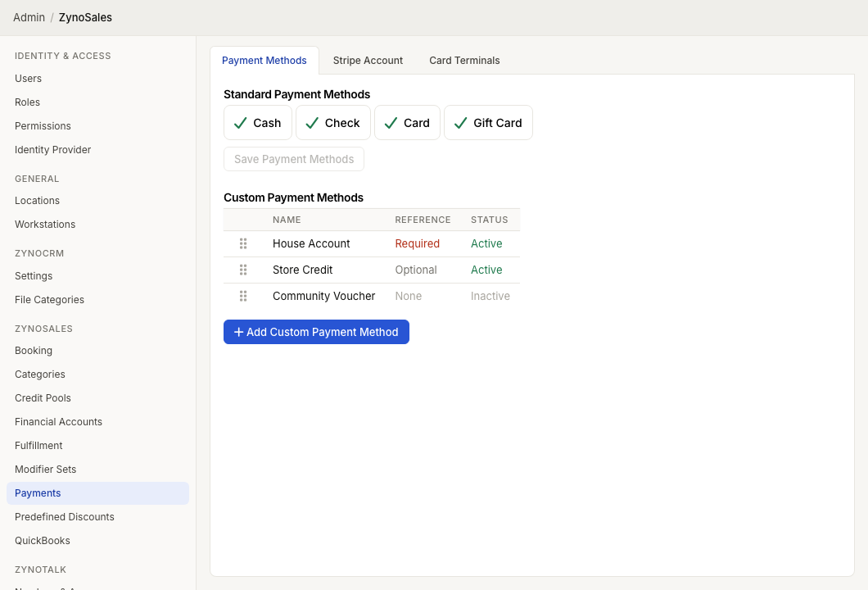Click the REFERENCE column header
This screenshot has width=868, height=590.
click(423, 220)
